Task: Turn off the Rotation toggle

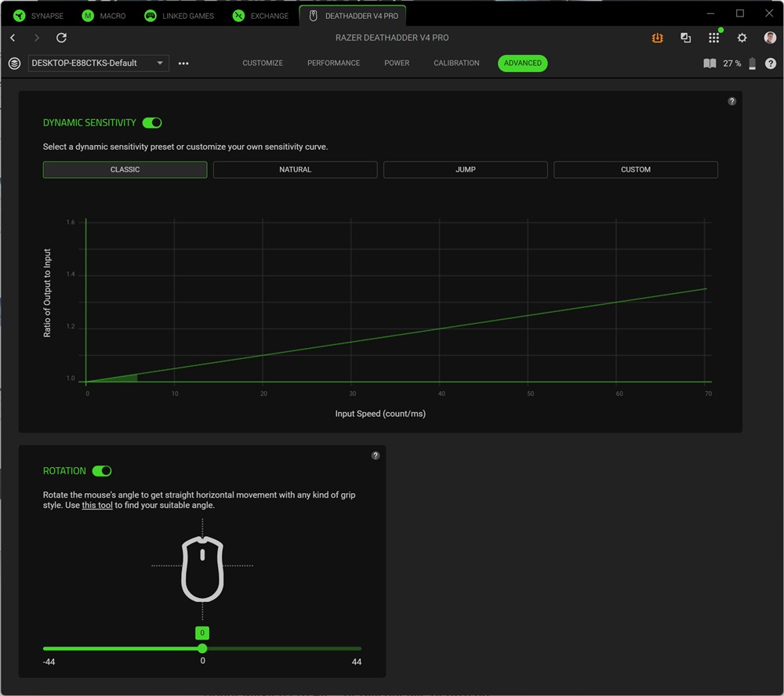Action: (x=102, y=471)
